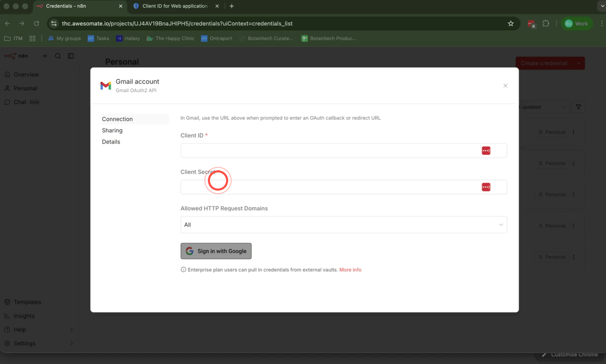Expand the Settings sidebar chevron

point(72,343)
